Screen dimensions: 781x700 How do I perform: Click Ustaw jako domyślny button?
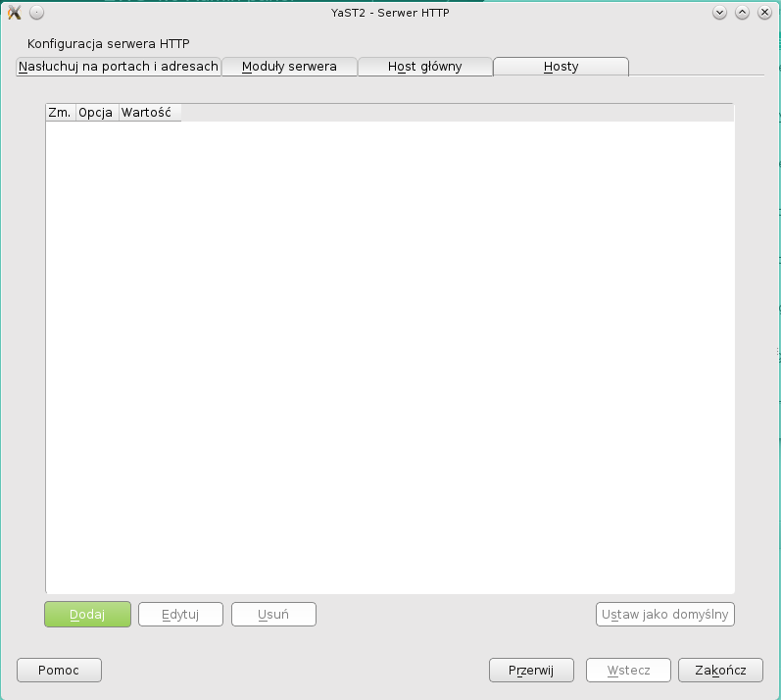(665, 615)
